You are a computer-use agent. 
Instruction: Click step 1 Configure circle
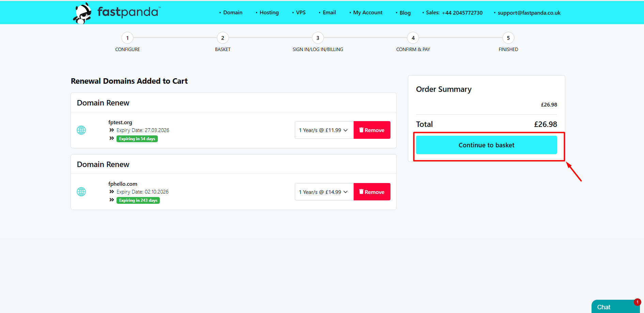pos(127,38)
